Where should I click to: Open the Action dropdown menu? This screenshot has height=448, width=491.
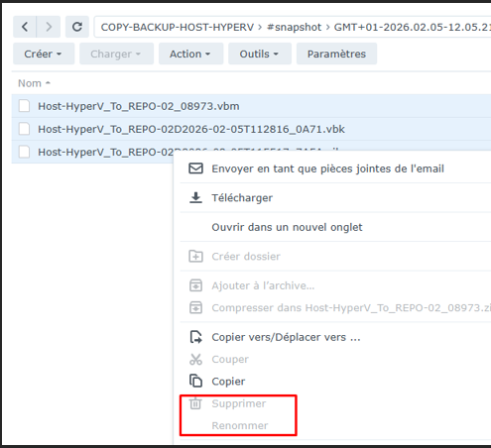pos(190,54)
